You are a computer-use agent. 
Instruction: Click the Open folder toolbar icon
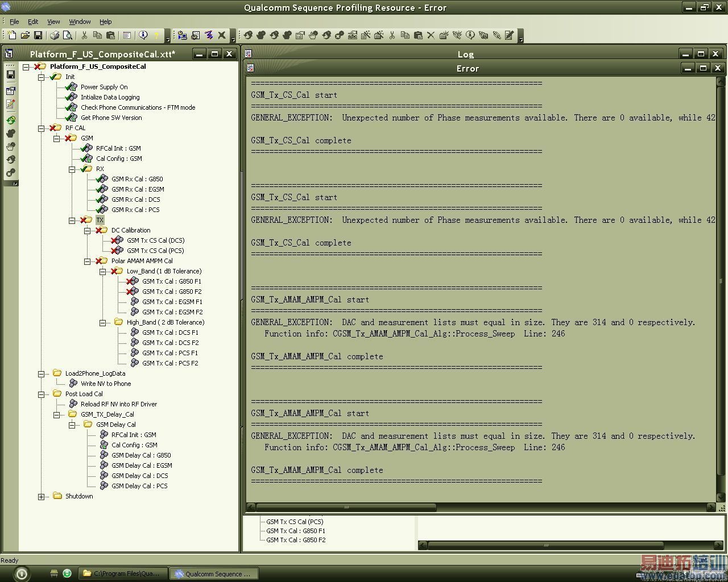pyautogui.click(x=25, y=35)
